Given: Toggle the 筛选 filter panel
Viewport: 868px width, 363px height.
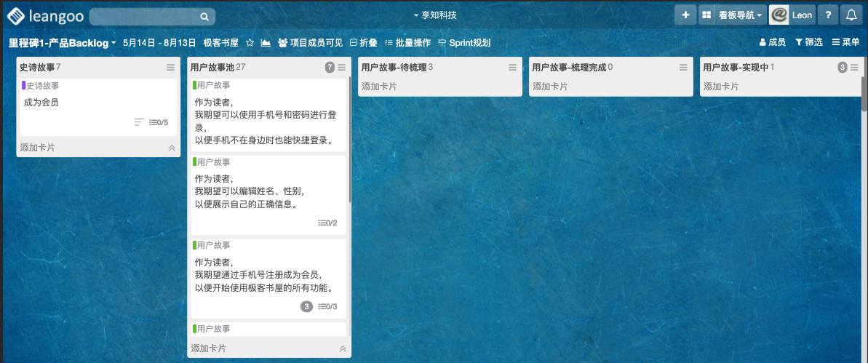Looking at the screenshot, I should tap(808, 42).
